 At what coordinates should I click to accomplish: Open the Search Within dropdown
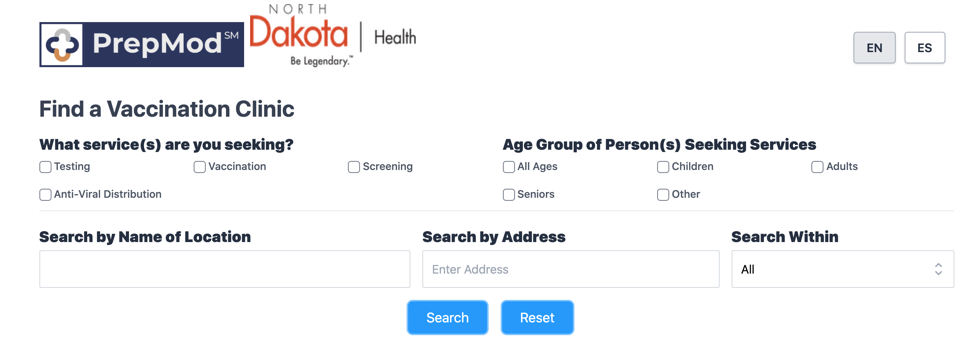pos(843,269)
